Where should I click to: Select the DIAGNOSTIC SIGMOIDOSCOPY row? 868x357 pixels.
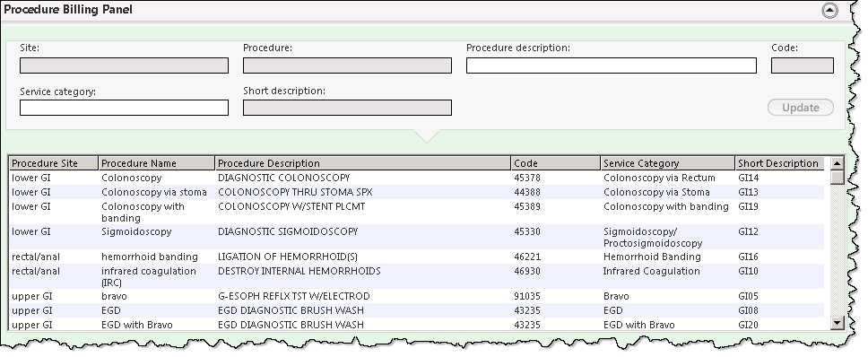416,237
